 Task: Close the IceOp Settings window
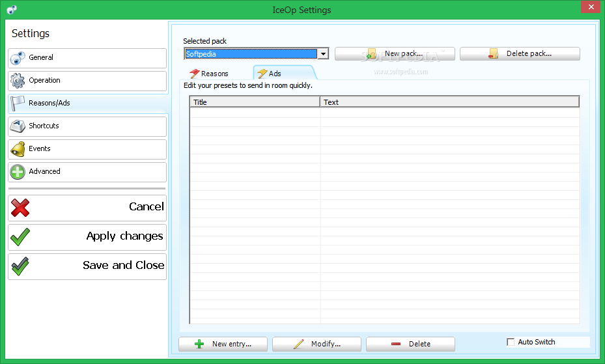tap(591, 7)
